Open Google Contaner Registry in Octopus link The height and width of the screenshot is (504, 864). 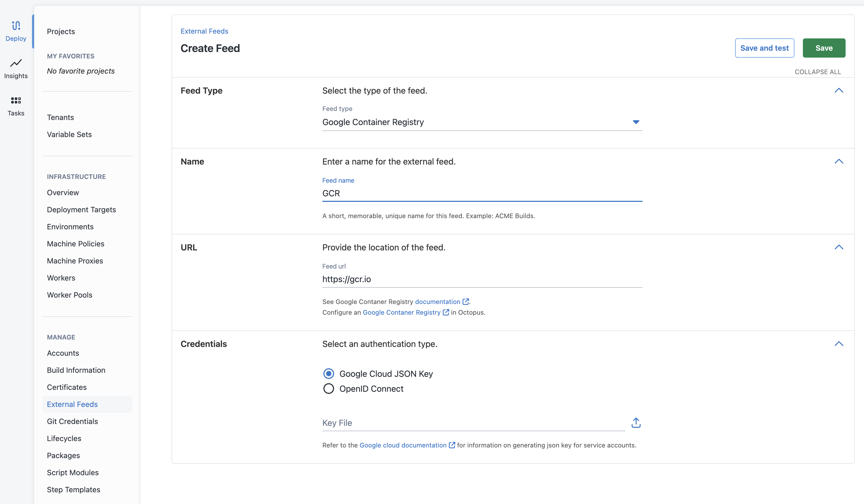402,312
